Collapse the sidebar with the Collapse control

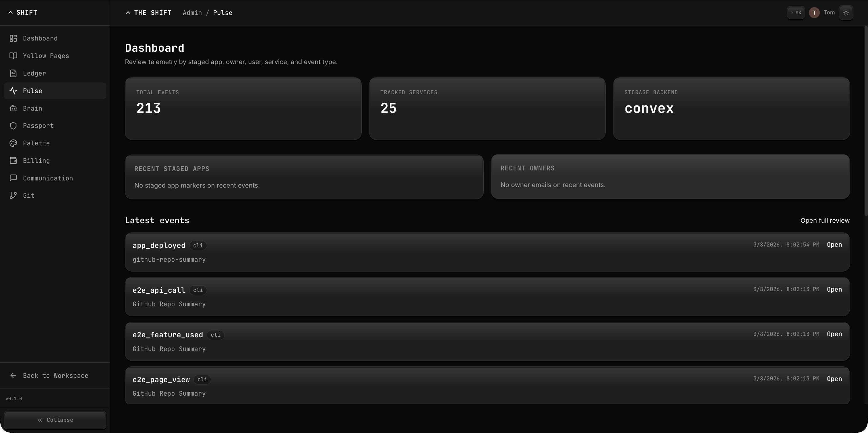coord(55,420)
